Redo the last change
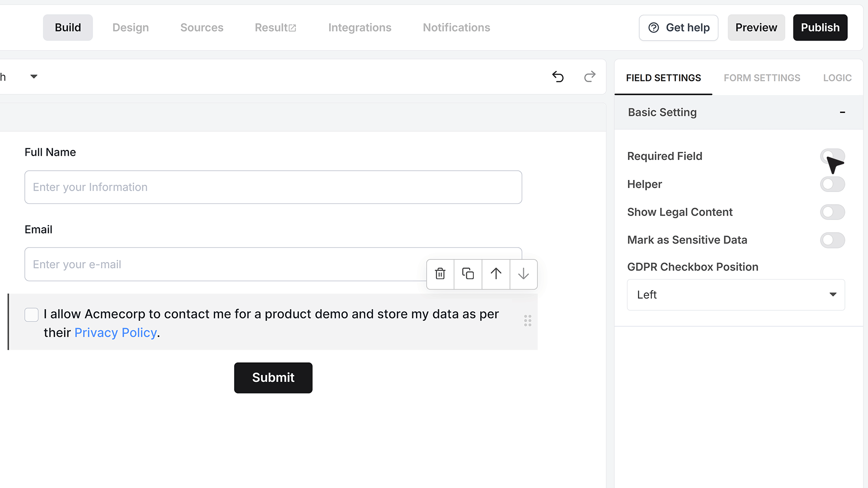This screenshot has height=488, width=868. 590,77
